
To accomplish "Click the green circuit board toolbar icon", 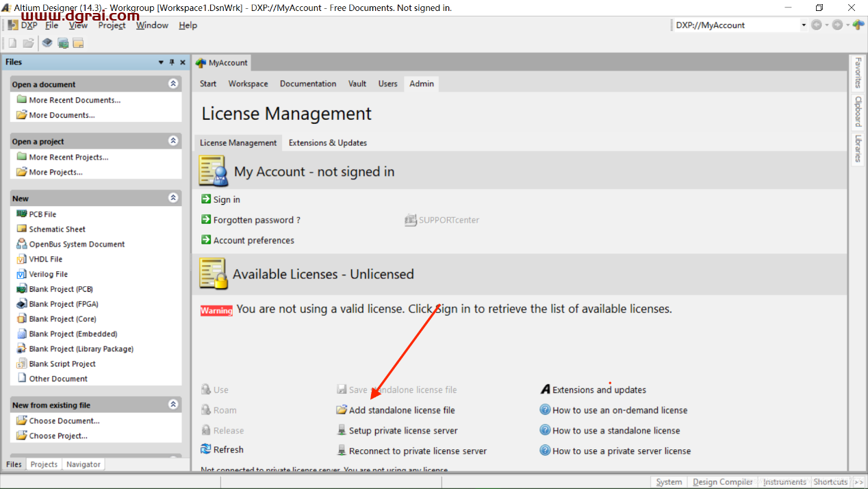I will 63,43.
